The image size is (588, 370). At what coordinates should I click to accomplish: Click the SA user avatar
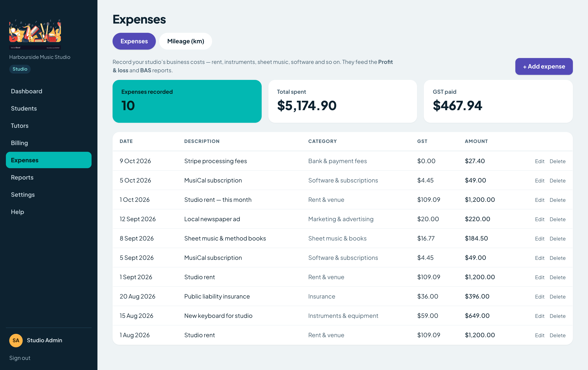coord(16,340)
